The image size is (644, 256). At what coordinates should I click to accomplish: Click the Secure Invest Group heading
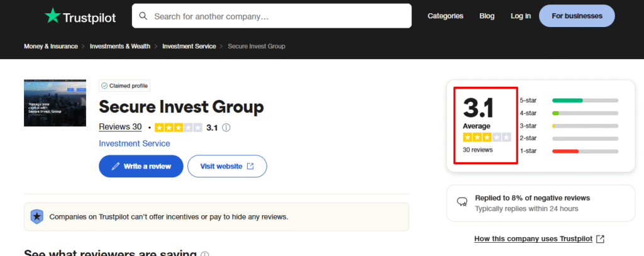pos(181,107)
